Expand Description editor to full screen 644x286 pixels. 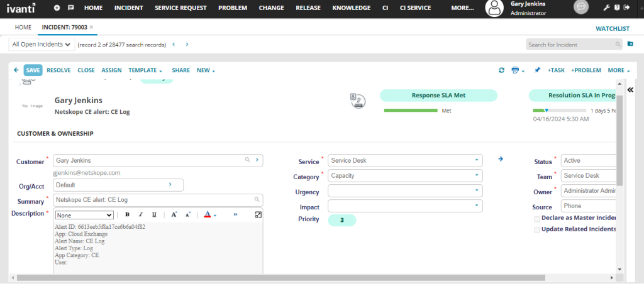click(x=258, y=214)
